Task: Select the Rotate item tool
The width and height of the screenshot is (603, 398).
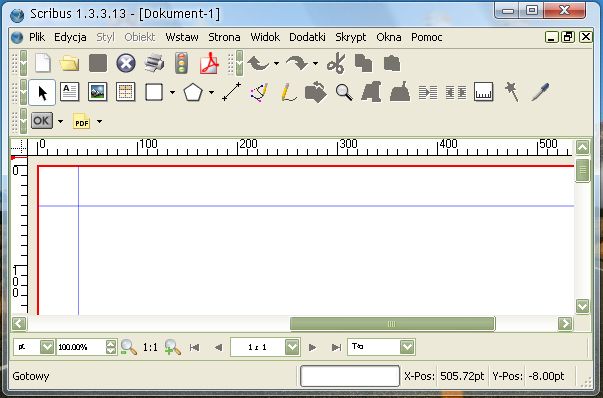Action: [x=315, y=92]
